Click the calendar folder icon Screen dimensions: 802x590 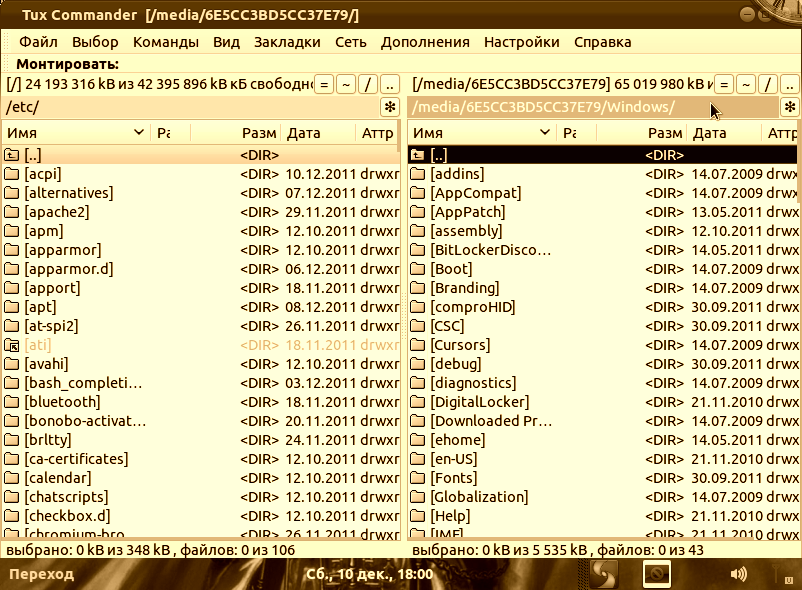click(x=12, y=478)
